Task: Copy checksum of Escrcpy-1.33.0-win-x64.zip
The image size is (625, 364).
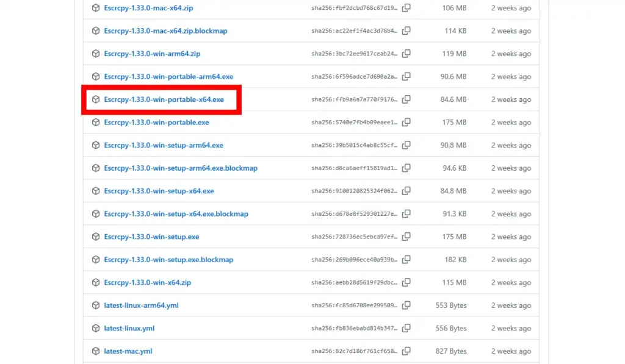Action: [x=406, y=282]
